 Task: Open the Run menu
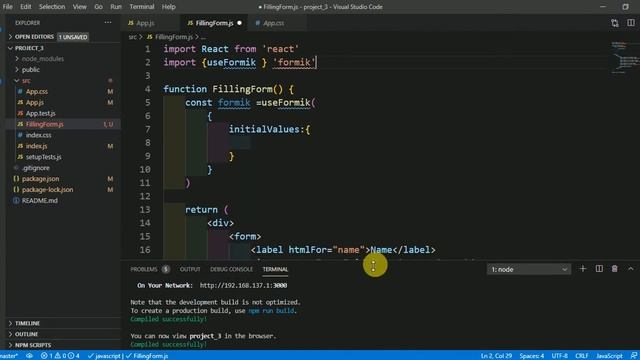pyautogui.click(x=116, y=7)
